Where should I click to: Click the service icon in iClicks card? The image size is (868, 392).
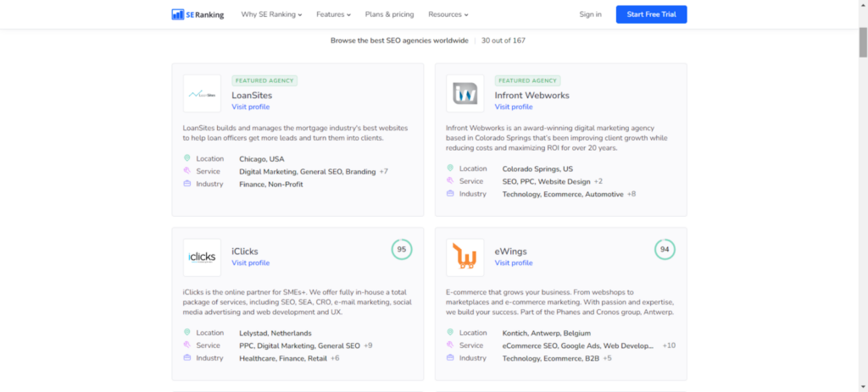click(187, 345)
